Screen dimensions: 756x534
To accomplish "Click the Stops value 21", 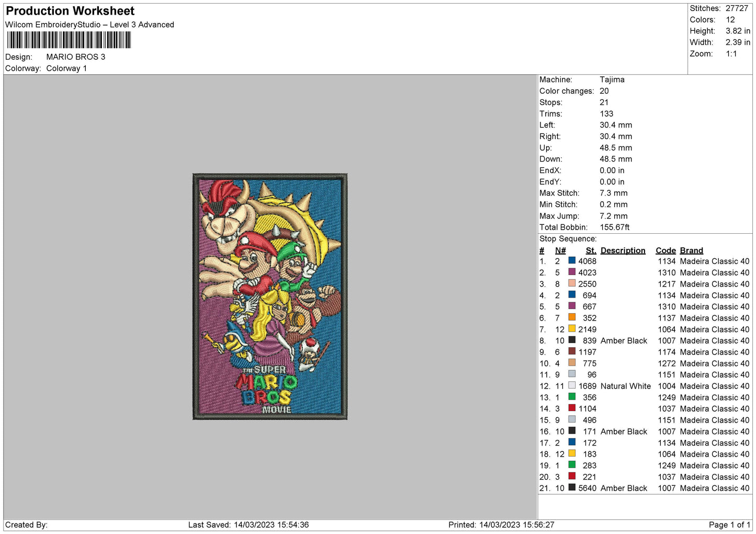I will pos(604,103).
